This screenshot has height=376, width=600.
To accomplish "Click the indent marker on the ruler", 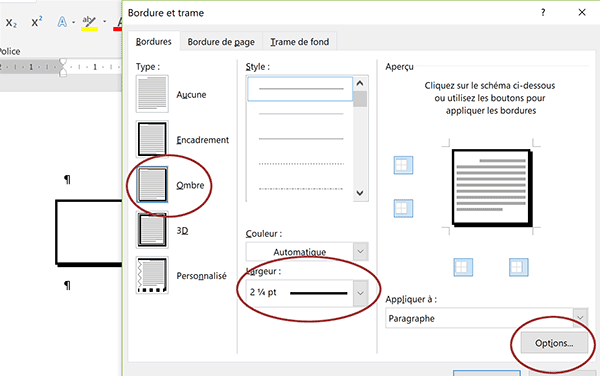I will (x=63, y=67).
